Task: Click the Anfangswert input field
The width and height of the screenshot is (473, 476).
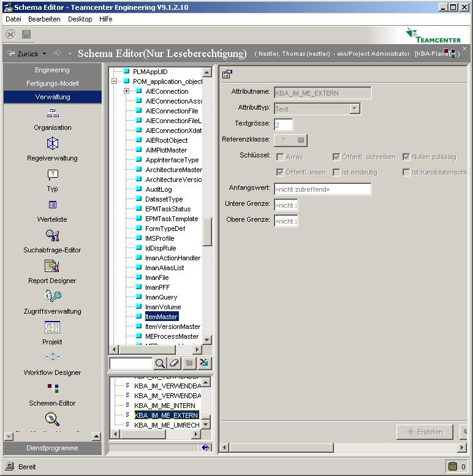Action: (322, 189)
